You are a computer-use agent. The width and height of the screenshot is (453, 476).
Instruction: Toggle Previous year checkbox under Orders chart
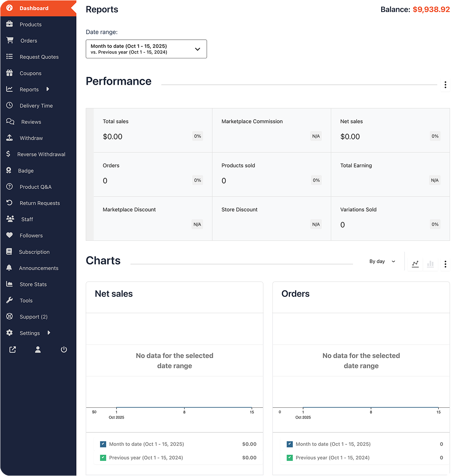[x=290, y=458]
